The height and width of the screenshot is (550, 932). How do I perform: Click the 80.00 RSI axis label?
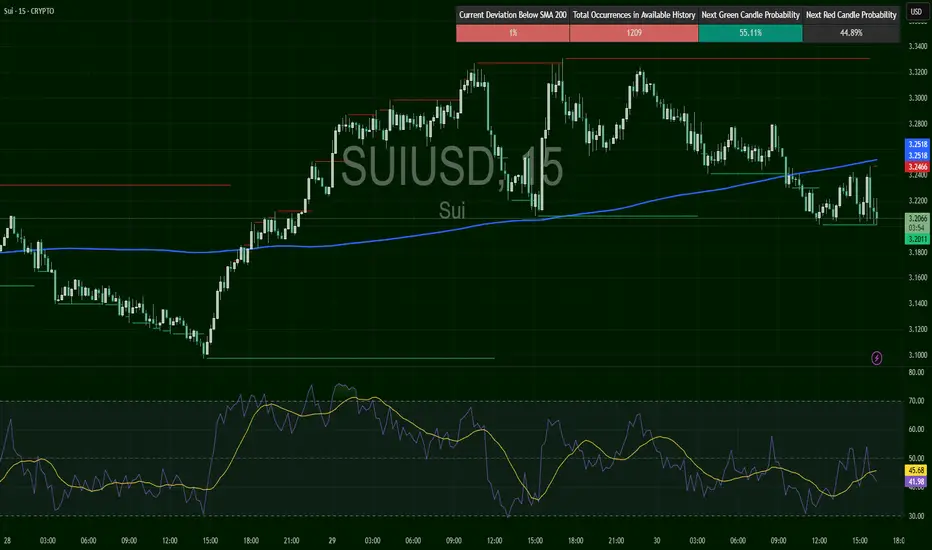coord(917,372)
